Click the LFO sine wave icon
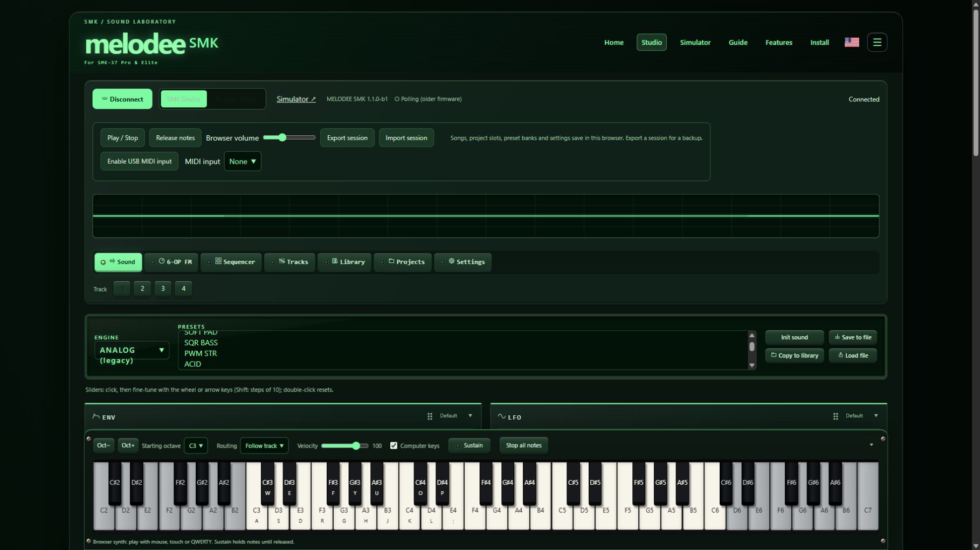 click(501, 416)
